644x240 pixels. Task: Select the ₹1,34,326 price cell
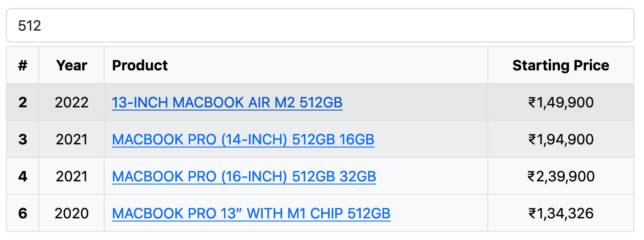pyautogui.click(x=560, y=213)
